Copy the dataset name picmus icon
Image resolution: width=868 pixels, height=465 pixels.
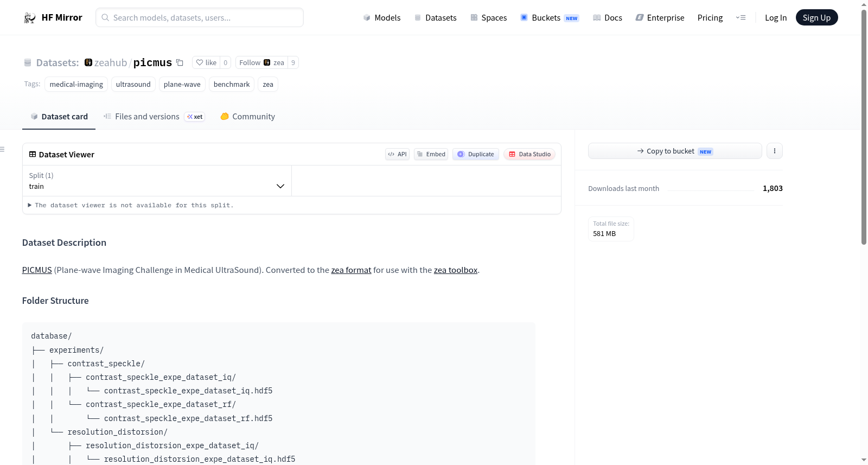180,62
